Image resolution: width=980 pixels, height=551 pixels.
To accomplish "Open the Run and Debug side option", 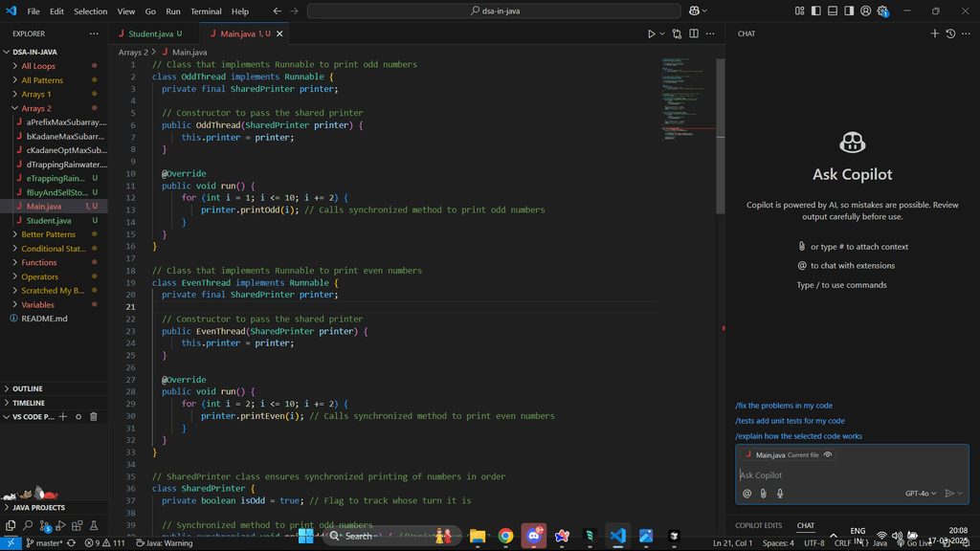I will tap(61, 526).
